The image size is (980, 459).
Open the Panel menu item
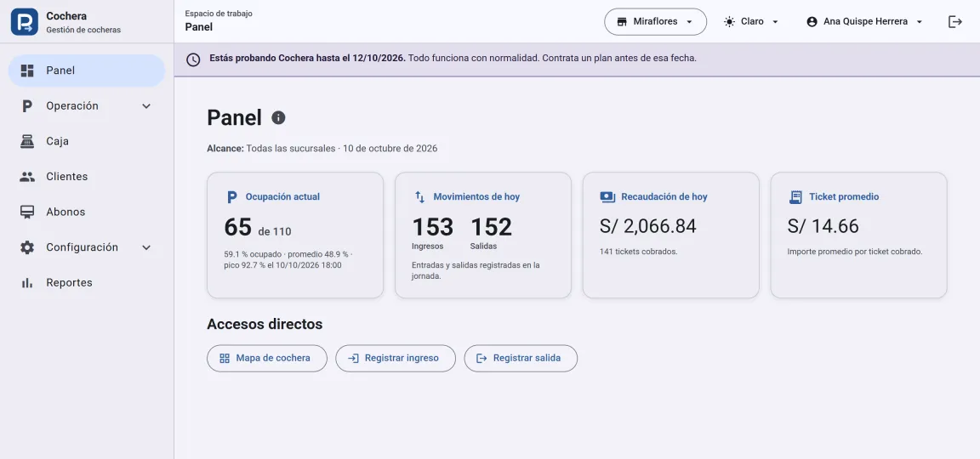click(x=86, y=71)
